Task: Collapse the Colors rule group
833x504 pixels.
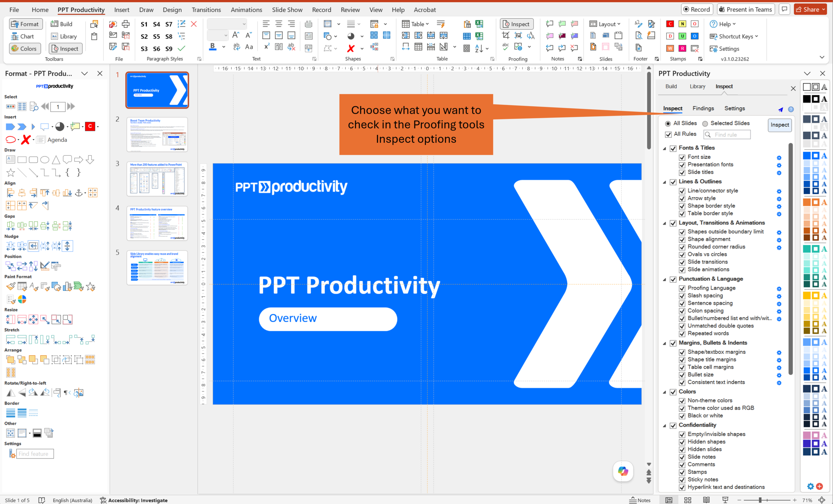Action: click(x=664, y=392)
